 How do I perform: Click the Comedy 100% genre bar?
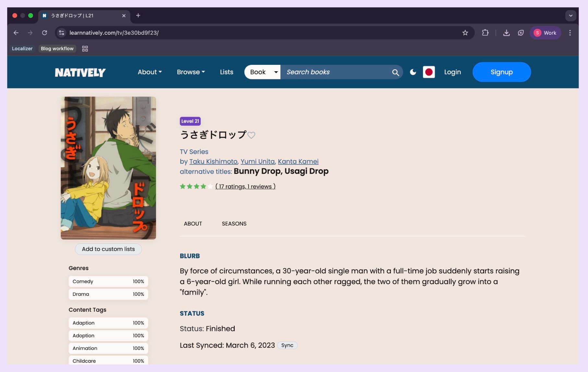point(108,281)
